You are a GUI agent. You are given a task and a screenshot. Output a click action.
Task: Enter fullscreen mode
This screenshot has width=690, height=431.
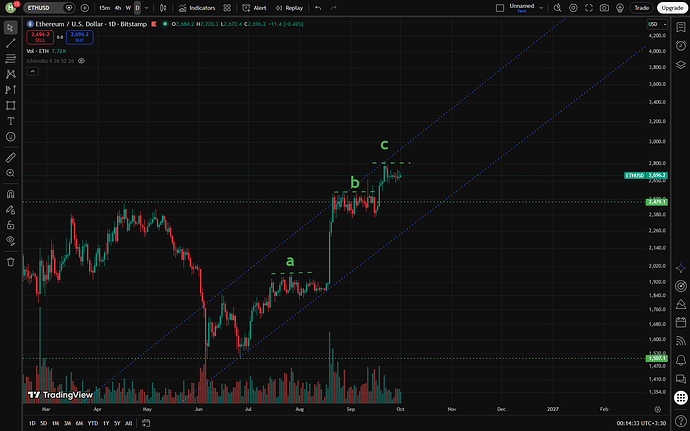pyautogui.click(x=589, y=8)
